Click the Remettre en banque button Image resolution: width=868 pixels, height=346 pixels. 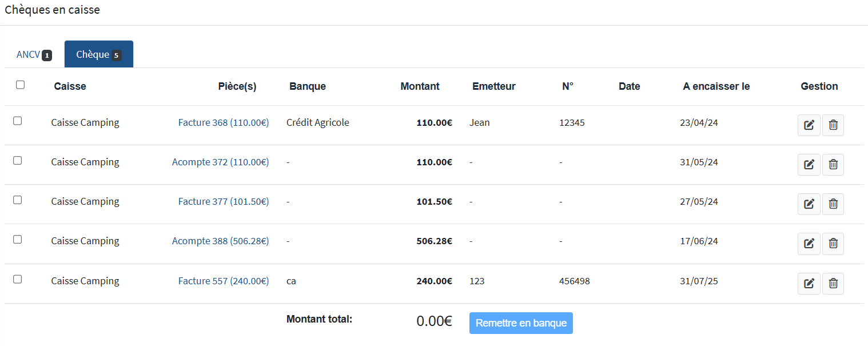coord(520,323)
